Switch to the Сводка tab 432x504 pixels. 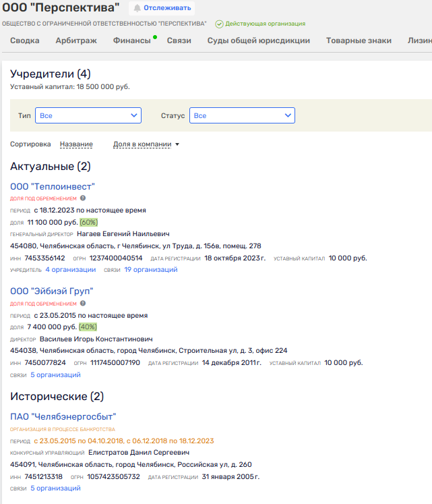coord(25,40)
